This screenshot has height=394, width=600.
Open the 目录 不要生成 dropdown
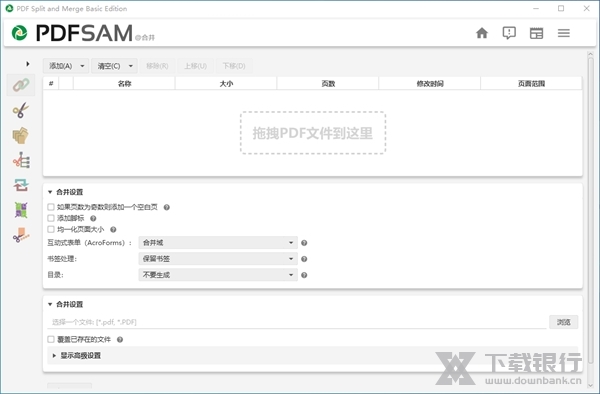[x=218, y=275]
